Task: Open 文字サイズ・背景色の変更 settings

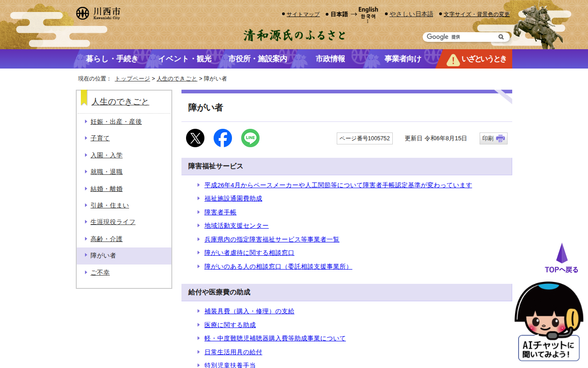Action: point(476,14)
